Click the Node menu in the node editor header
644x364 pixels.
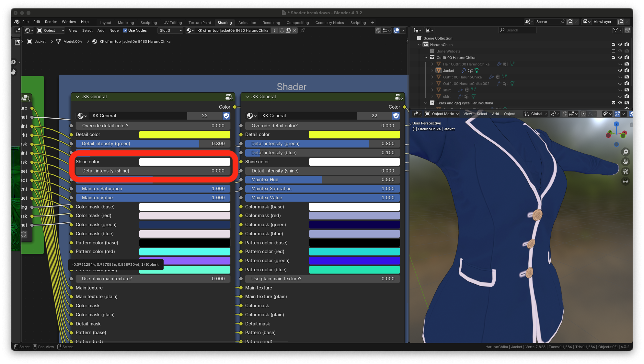pyautogui.click(x=114, y=30)
